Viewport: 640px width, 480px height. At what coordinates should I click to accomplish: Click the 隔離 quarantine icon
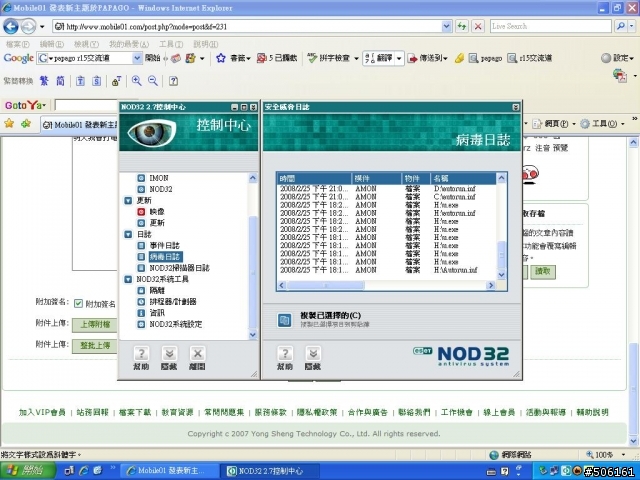pos(141,291)
